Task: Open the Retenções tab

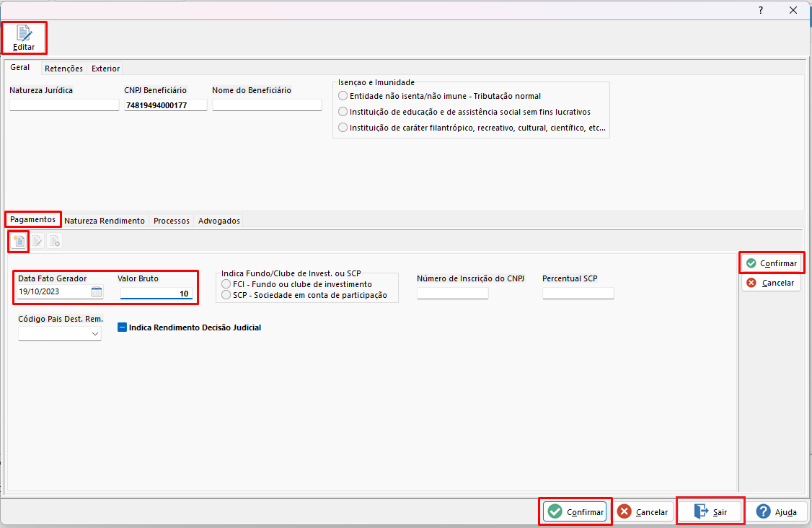Action: [63, 69]
